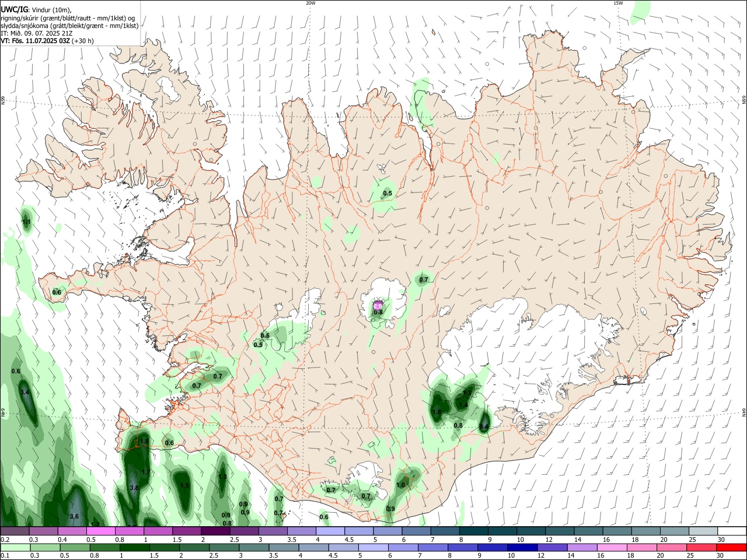This screenshot has width=747, height=560.
Task: Pick the white 30 snow legend swatch
Action: pyautogui.click(x=732, y=531)
